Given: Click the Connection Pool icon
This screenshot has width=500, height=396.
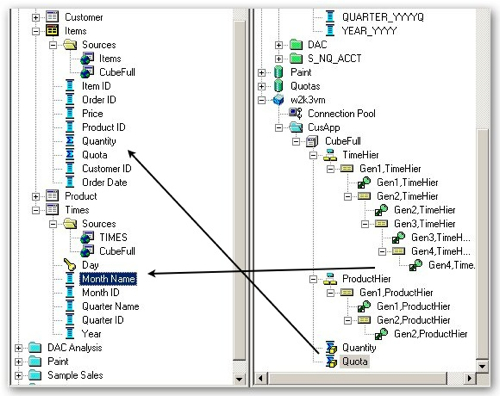Looking at the screenshot, I should coord(296,113).
